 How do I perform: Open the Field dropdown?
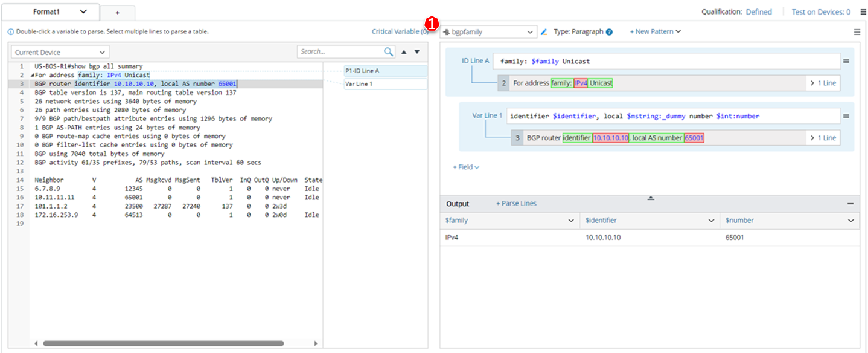466,167
